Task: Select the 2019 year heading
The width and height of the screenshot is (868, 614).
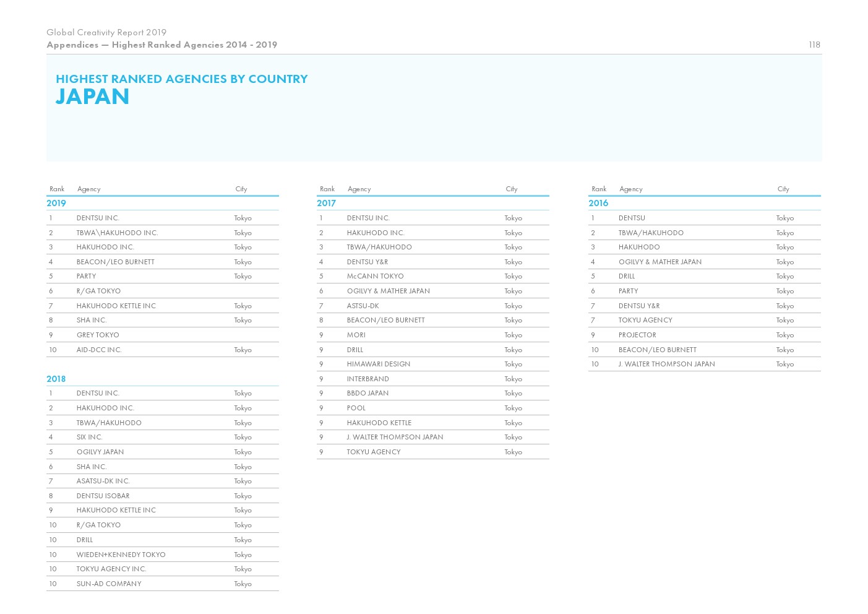Action: point(56,203)
